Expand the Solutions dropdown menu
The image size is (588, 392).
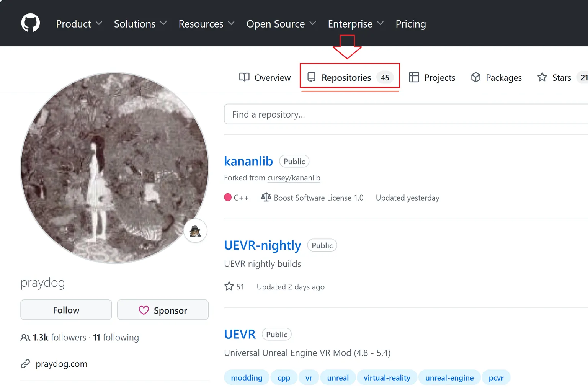(x=140, y=24)
